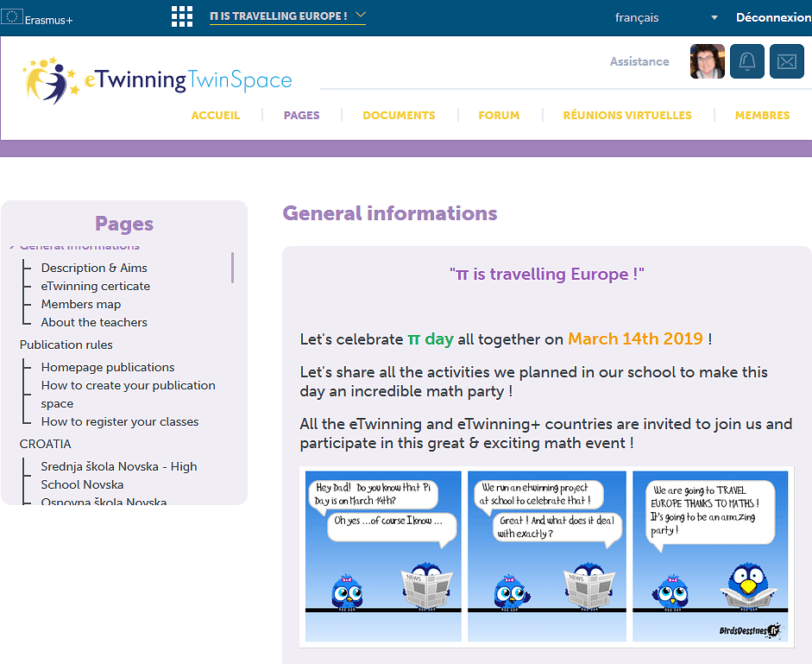The width and height of the screenshot is (812, 664).
Task: Click the notifications bell icon
Action: pos(747,61)
